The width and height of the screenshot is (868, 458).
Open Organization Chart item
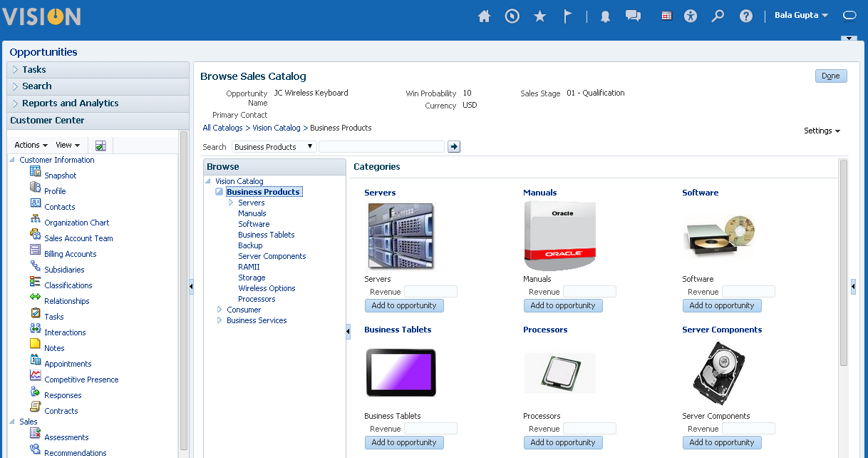click(x=76, y=223)
